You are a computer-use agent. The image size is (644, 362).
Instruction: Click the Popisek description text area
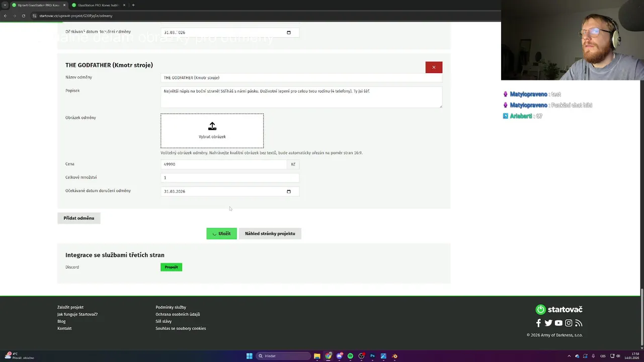[301, 97]
